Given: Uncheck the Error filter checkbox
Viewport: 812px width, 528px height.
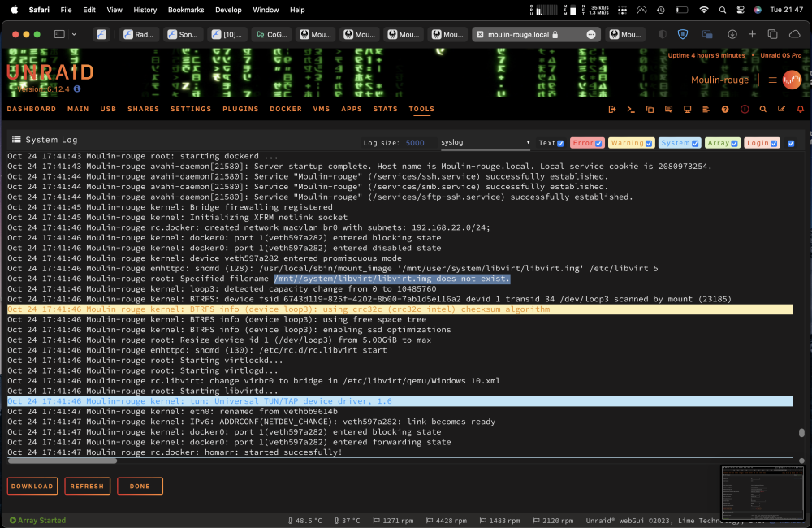Looking at the screenshot, I should [x=598, y=144].
